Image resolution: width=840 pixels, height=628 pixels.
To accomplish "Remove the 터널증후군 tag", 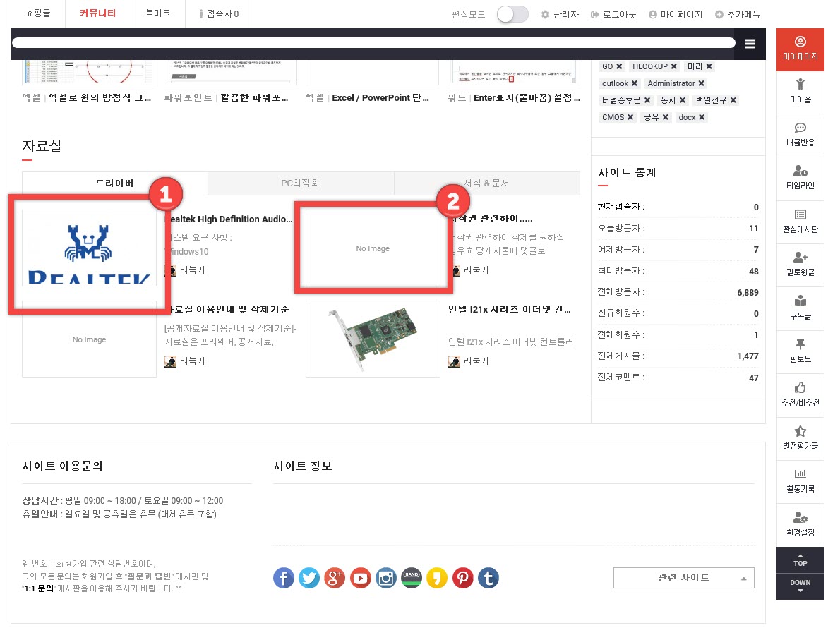I will pos(647,100).
